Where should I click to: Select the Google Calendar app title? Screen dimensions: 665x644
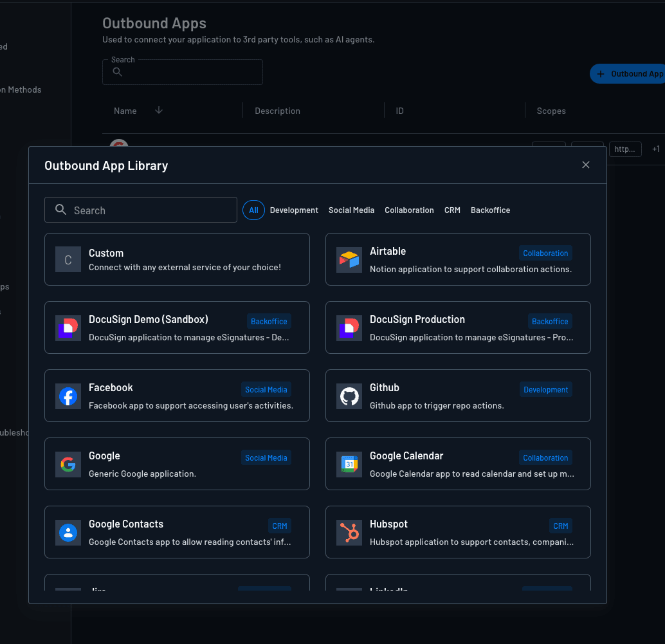[406, 456]
